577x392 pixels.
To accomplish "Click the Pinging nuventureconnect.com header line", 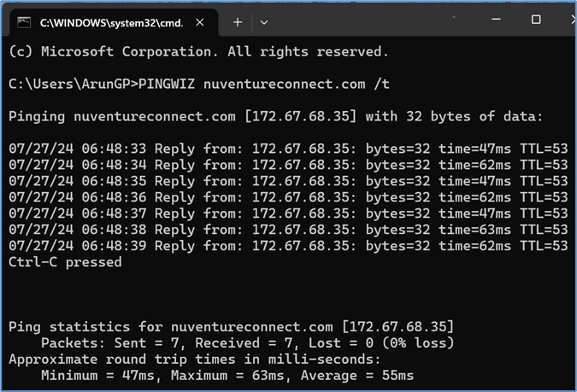I will click(275, 116).
